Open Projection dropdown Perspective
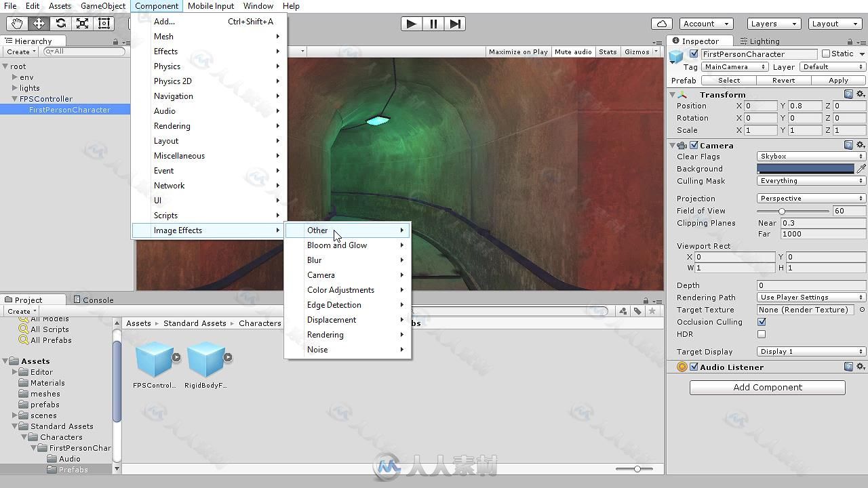The height and width of the screenshot is (488, 868). pyautogui.click(x=811, y=199)
